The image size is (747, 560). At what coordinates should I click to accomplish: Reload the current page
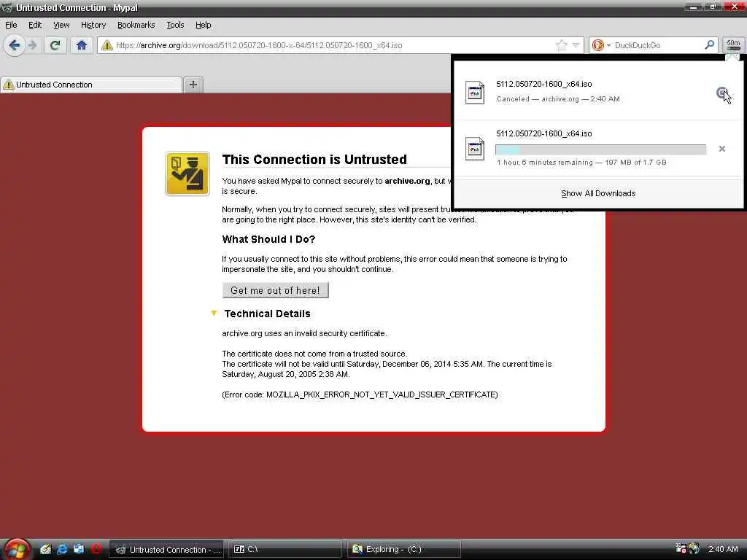[x=55, y=45]
